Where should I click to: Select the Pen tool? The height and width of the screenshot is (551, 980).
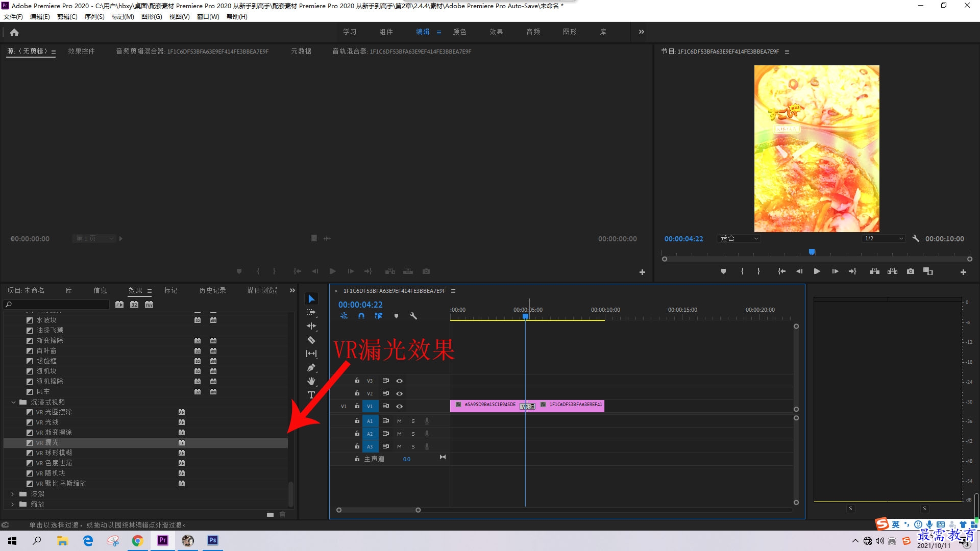coord(311,367)
